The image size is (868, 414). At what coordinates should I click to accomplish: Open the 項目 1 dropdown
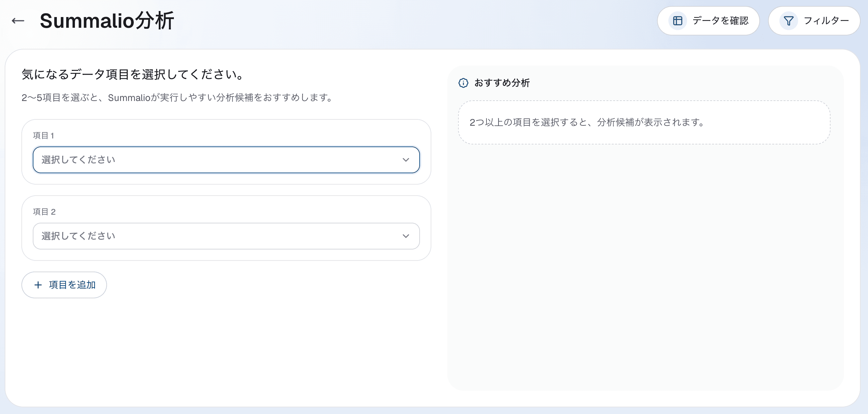(226, 160)
